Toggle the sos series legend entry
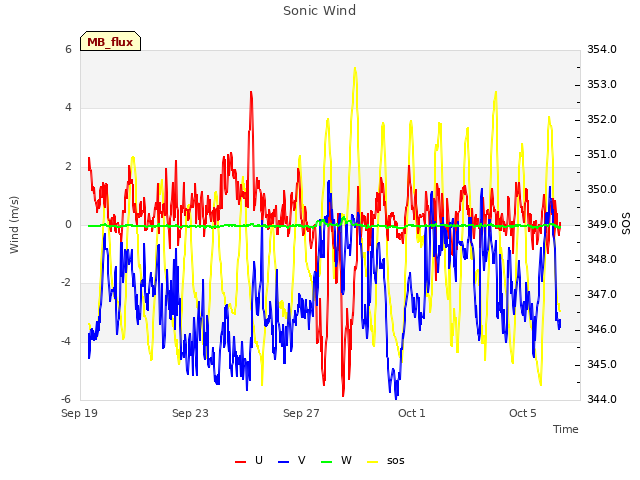Screen dimensions: 640x480 (x=386, y=460)
